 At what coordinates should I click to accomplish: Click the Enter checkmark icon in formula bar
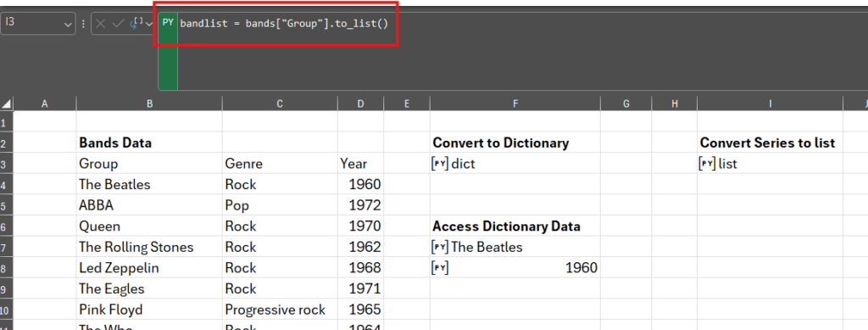[117, 23]
